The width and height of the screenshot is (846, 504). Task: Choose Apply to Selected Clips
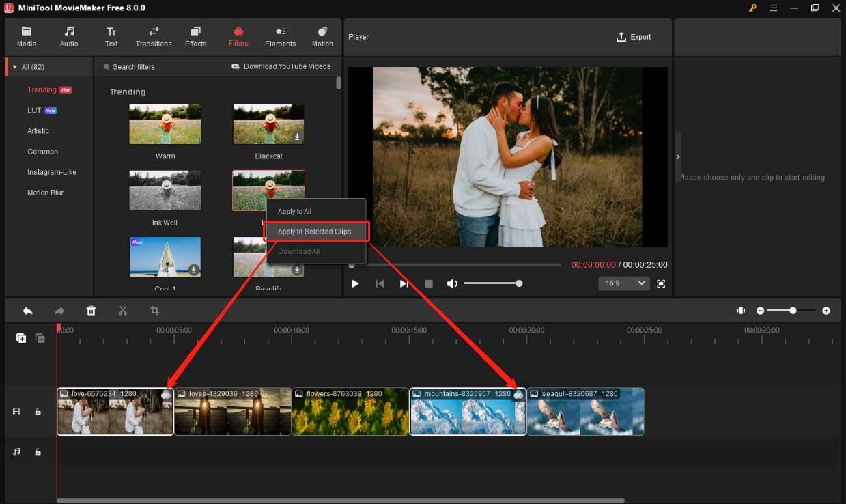point(316,232)
